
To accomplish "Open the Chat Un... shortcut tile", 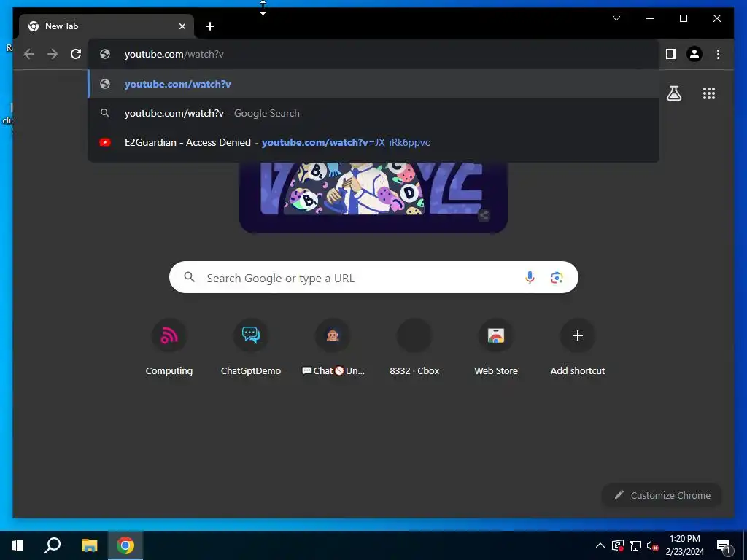I will point(333,348).
